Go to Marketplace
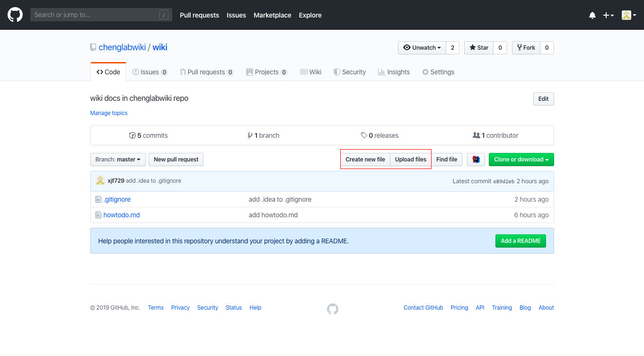Screen dimensions: 644x356 point(273,15)
